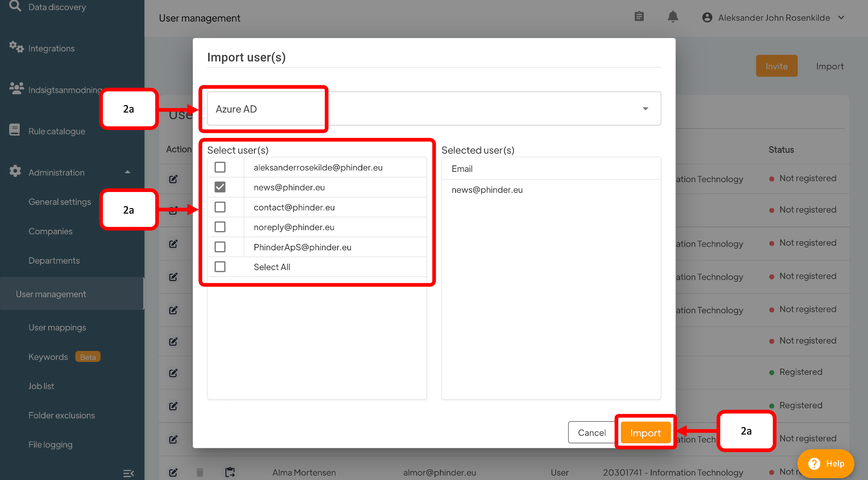Click the edit icon in Alma Mortensen row
868x480 pixels.
(x=173, y=472)
